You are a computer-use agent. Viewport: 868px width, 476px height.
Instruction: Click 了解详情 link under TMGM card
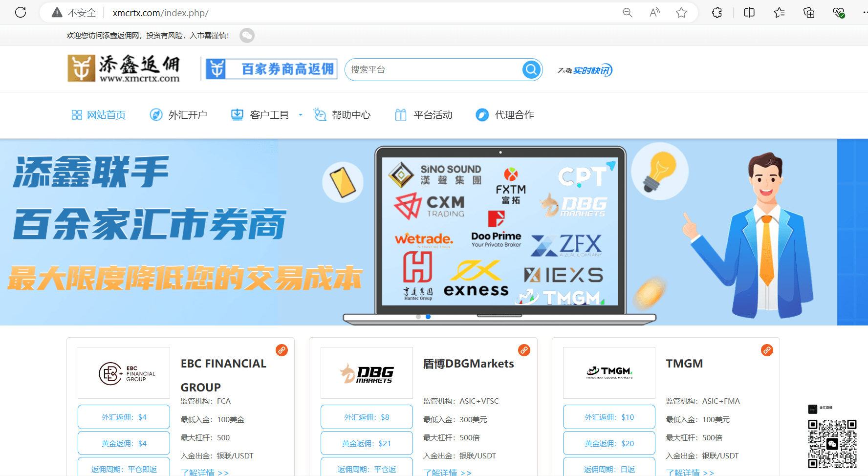[x=690, y=472]
